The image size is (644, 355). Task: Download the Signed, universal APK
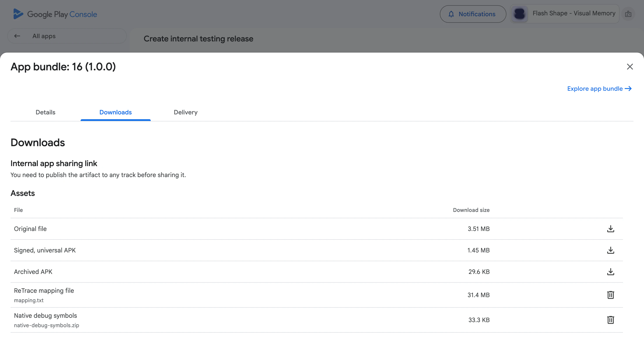[610, 250]
